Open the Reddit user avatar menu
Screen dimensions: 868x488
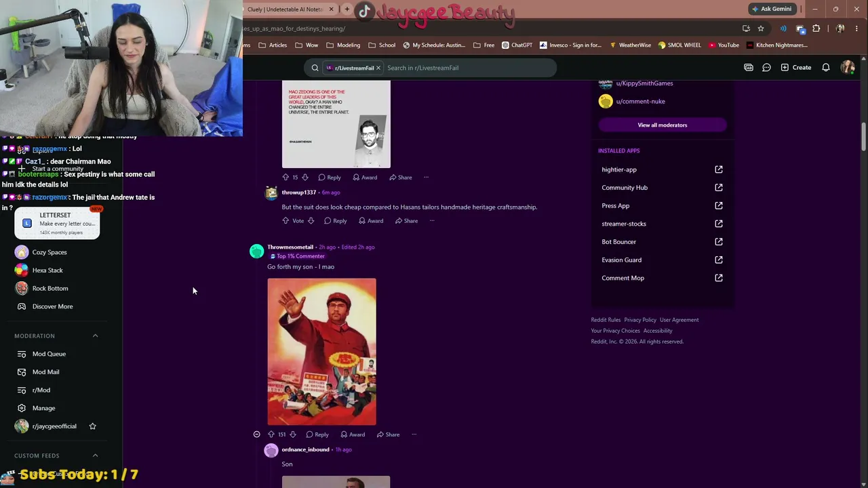click(848, 68)
